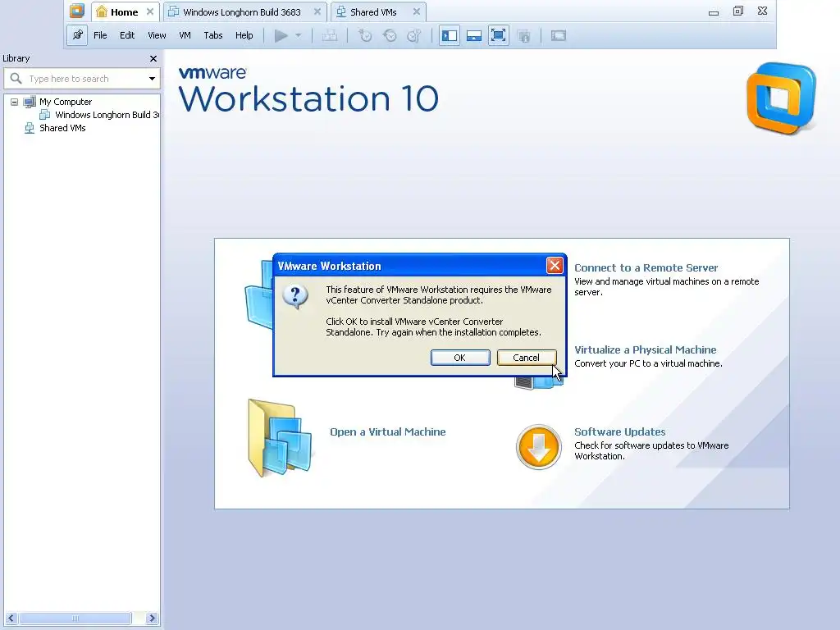Screen dimensions: 840x630
Task: Click the large VMware Workstation logo
Action: tap(781, 98)
